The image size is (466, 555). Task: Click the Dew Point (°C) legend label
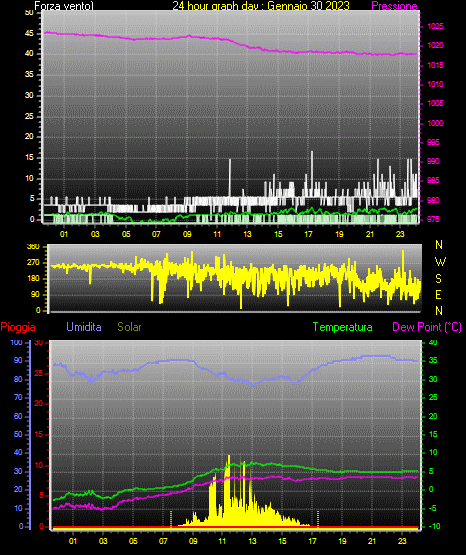coord(427,327)
